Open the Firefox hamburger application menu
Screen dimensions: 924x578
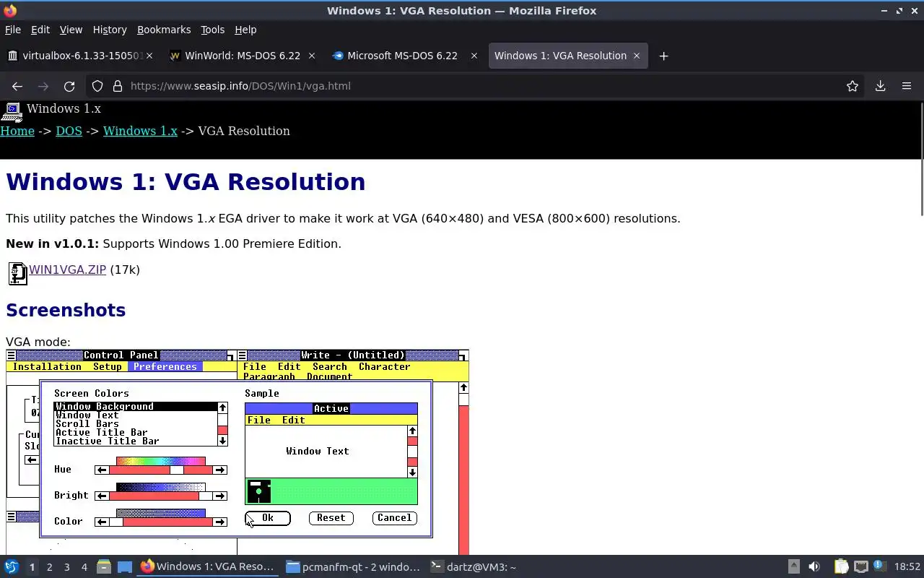point(907,86)
